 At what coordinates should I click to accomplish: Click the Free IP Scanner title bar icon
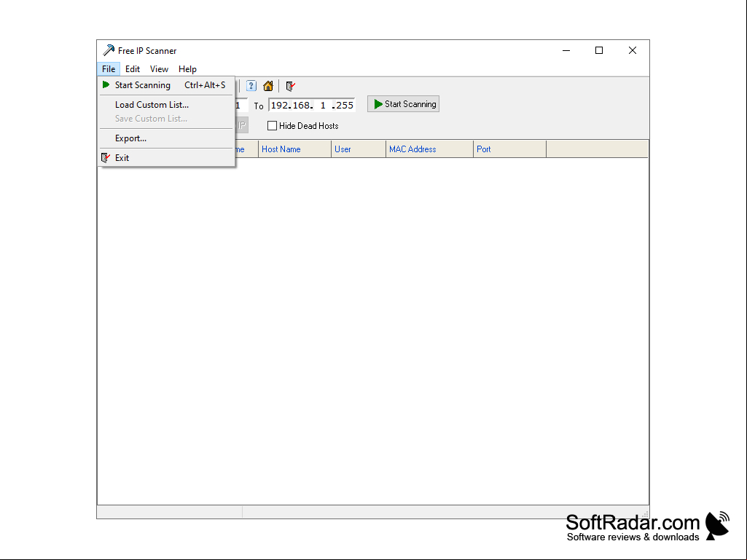pyautogui.click(x=109, y=50)
